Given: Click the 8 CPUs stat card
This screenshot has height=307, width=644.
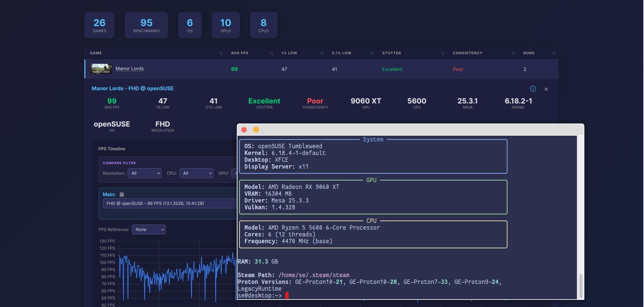Looking at the screenshot, I should tap(264, 25).
